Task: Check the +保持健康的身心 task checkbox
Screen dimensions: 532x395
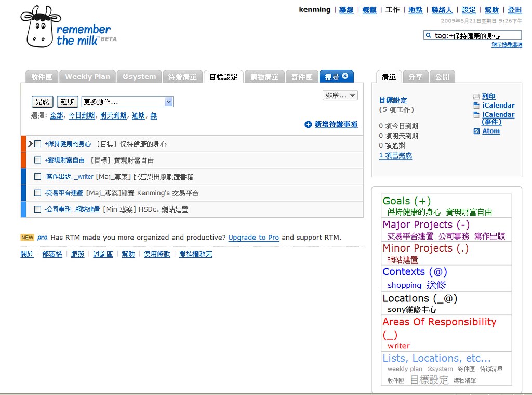Action: (x=37, y=144)
